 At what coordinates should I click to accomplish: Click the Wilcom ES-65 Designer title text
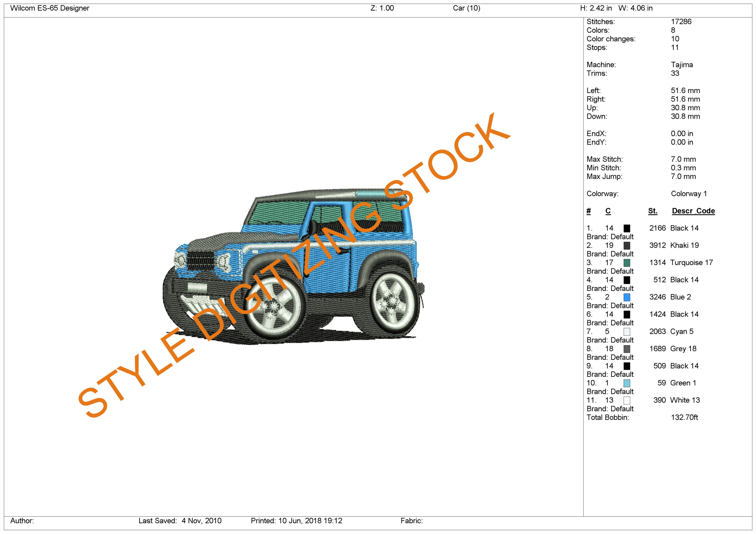[50, 8]
